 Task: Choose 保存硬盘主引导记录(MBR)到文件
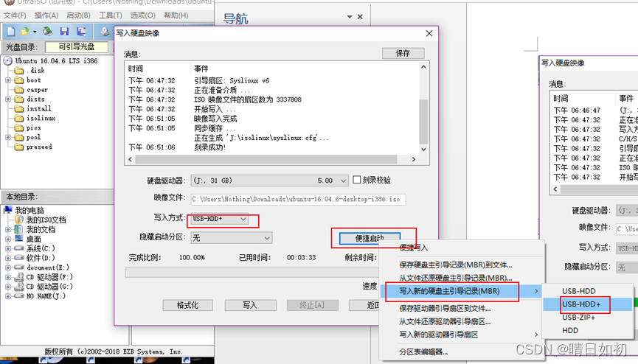[462, 265]
